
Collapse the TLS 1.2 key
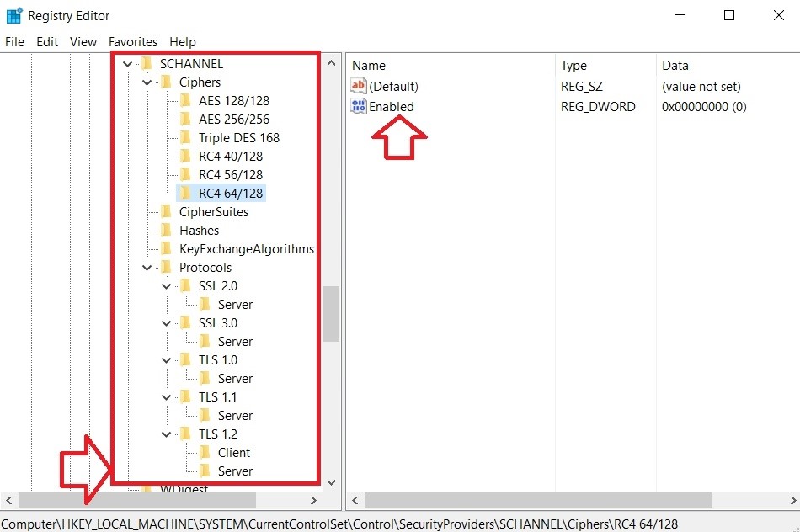tap(167, 434)
